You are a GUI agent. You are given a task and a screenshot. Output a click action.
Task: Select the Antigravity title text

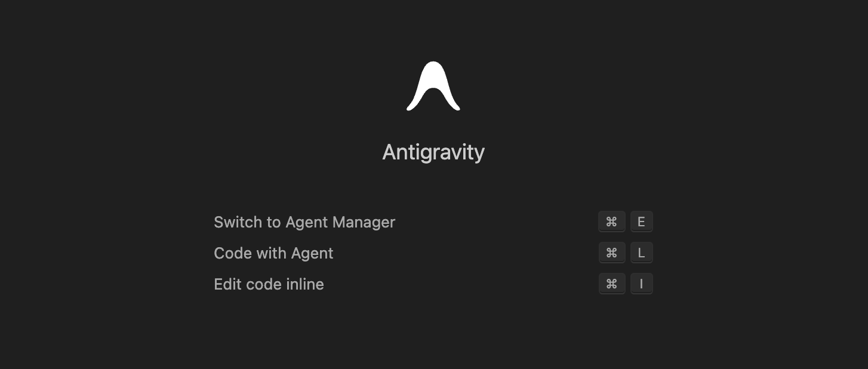433,152
